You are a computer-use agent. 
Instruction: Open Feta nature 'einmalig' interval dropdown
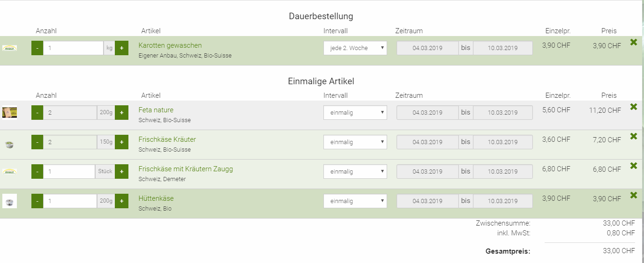click(355, 113)
